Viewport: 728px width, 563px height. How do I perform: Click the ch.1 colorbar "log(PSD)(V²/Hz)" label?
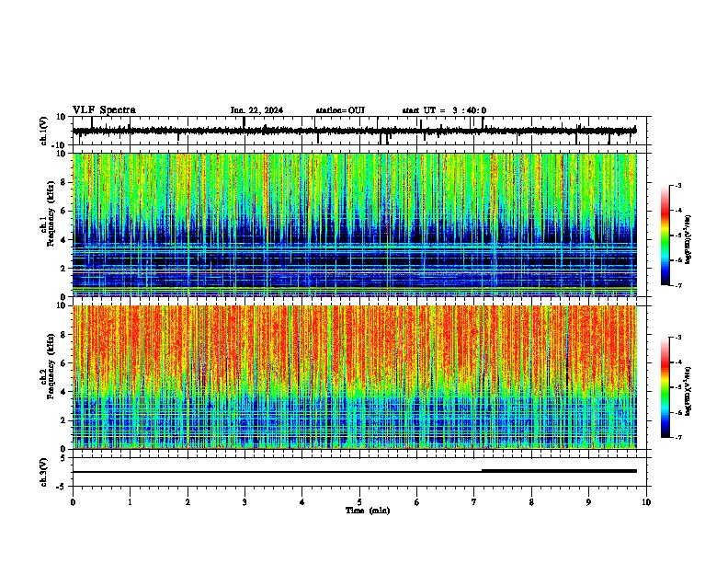[688, 239]
